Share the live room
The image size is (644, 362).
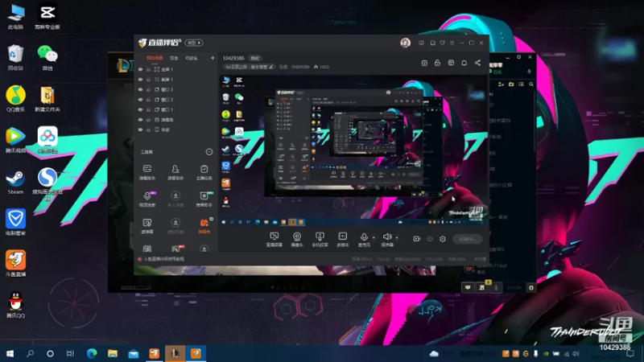pos(477,63)
